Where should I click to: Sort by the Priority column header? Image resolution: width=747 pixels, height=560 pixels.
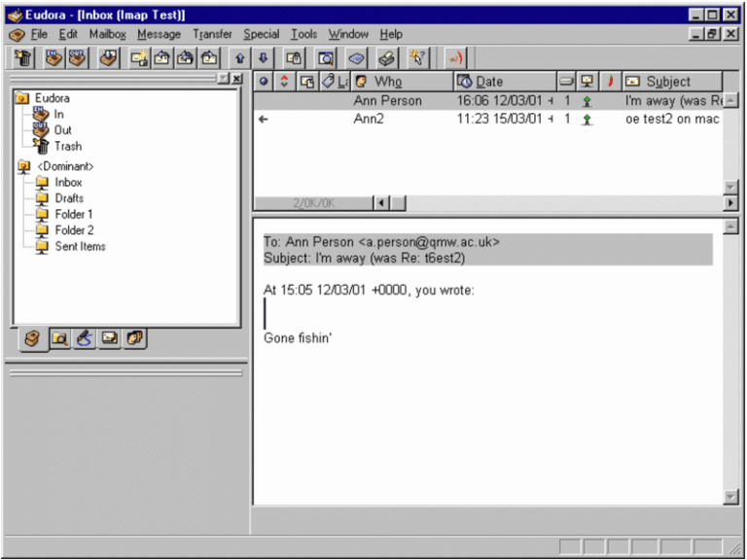284,82
